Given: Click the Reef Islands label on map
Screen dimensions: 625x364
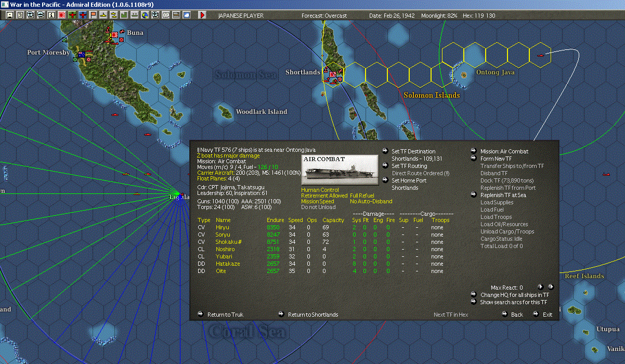Looking at the screenshot, I should (585, 276).
